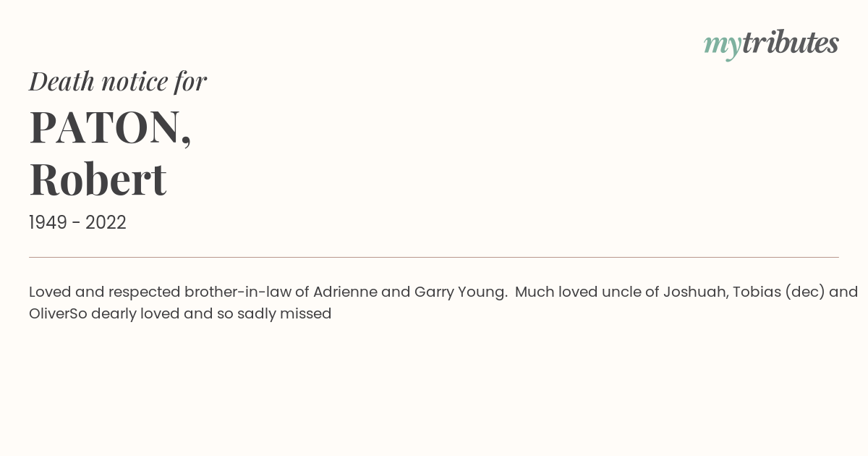The height and width of the screenshot is (456, 868).
Task: Click the name Tobias in the notice
Action: (x=757, y=292)
